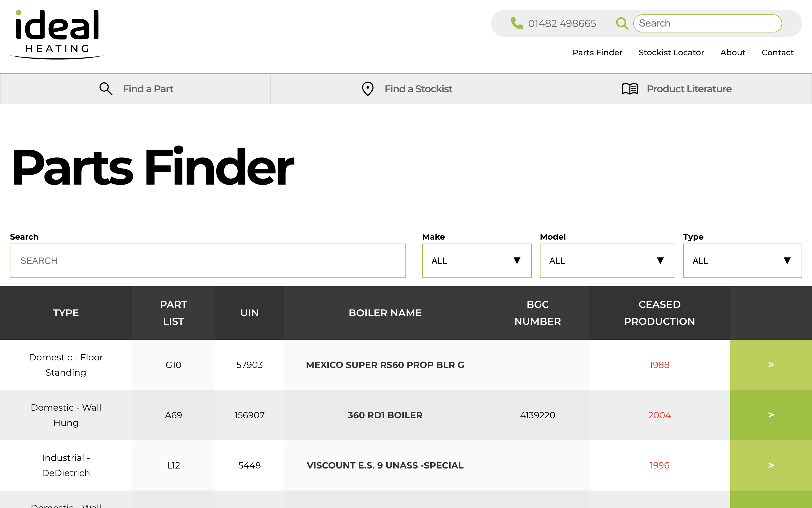This screenshot has height=508, width=812.
Task: Select the Find a Stockist tab
Action: point(406,89)
